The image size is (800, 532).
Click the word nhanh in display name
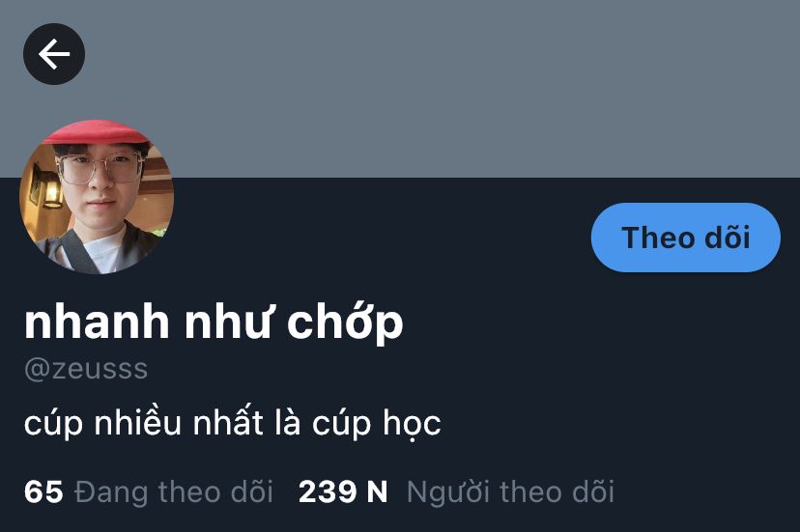point(97,322)
